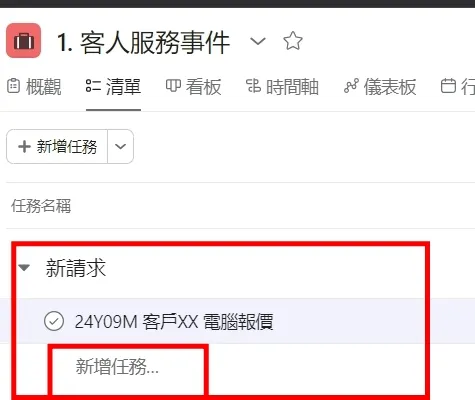Screen dimensions: 475x400
Task: Click the 任務名稱 column header
Action: [x=41, y=206]
